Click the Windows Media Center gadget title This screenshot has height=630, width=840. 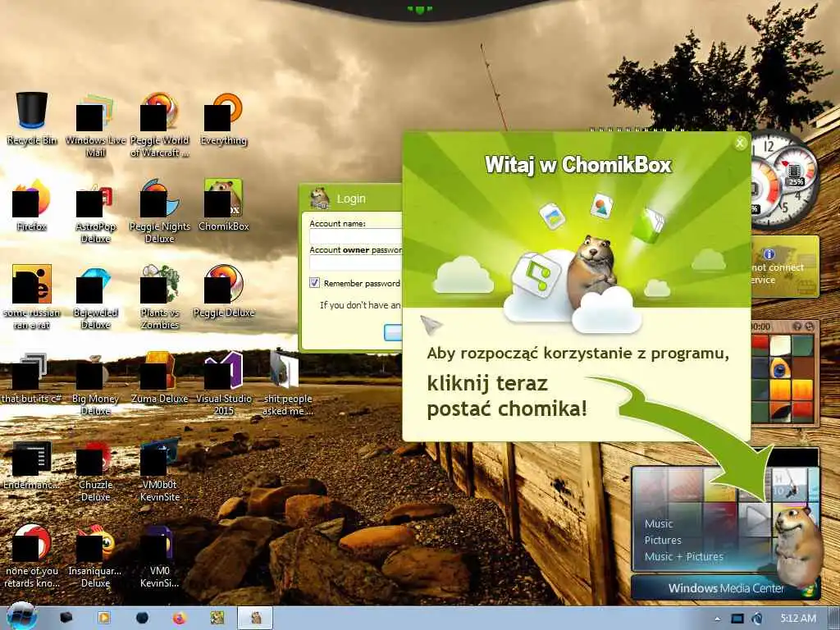click(726, 588)
